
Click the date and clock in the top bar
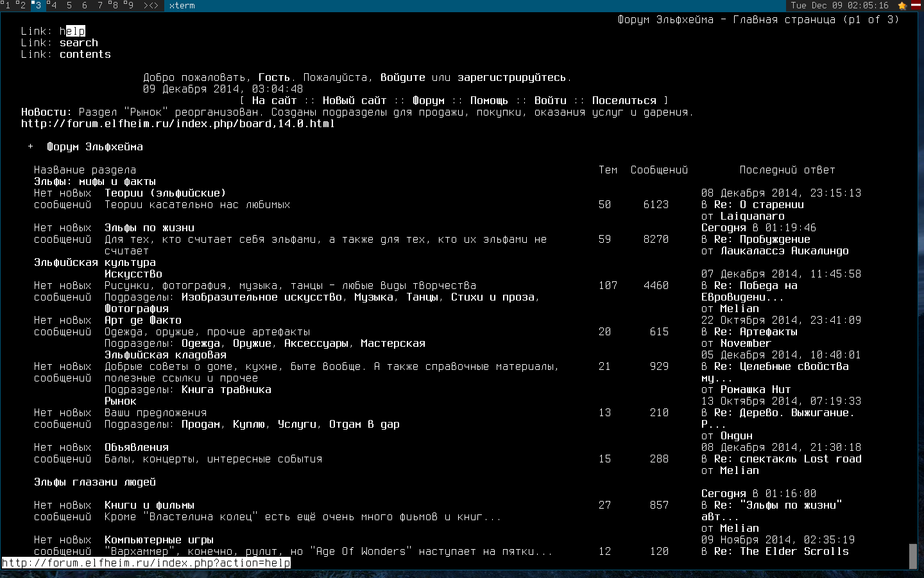pos(840,5)
